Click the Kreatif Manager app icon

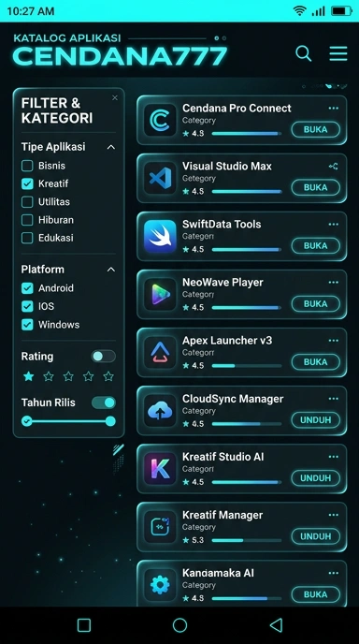tap(160, 527)
